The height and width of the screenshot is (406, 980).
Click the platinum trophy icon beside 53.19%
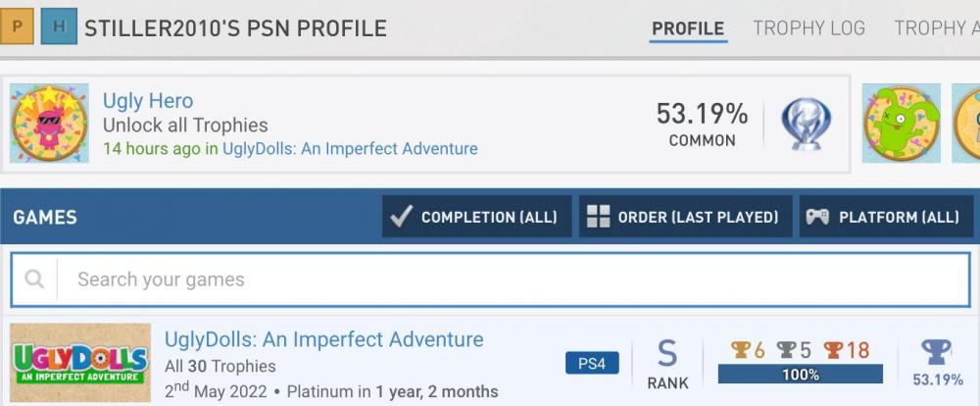tap(806, 124)
